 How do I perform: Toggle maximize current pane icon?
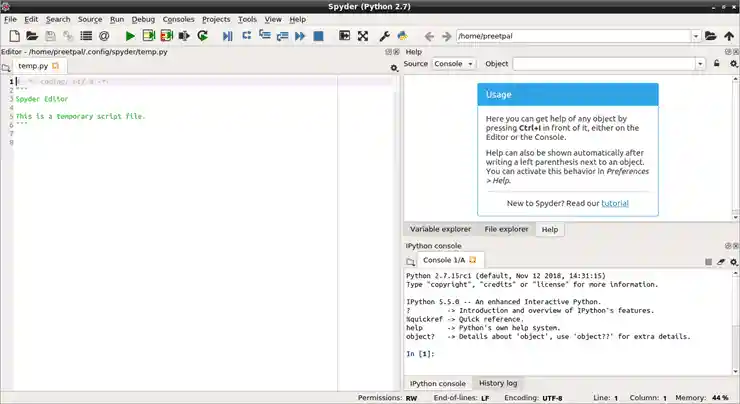[343, 36]
